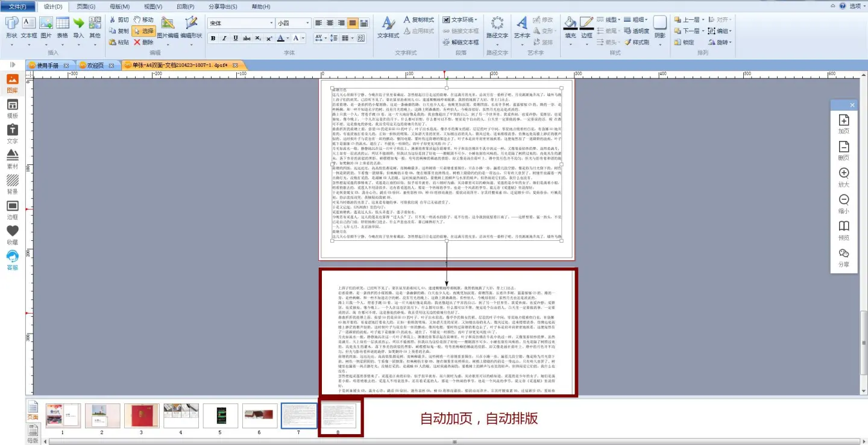Toggle italic formatting (I)
This screenshot has width=868, height=445.
coord(224,39)
